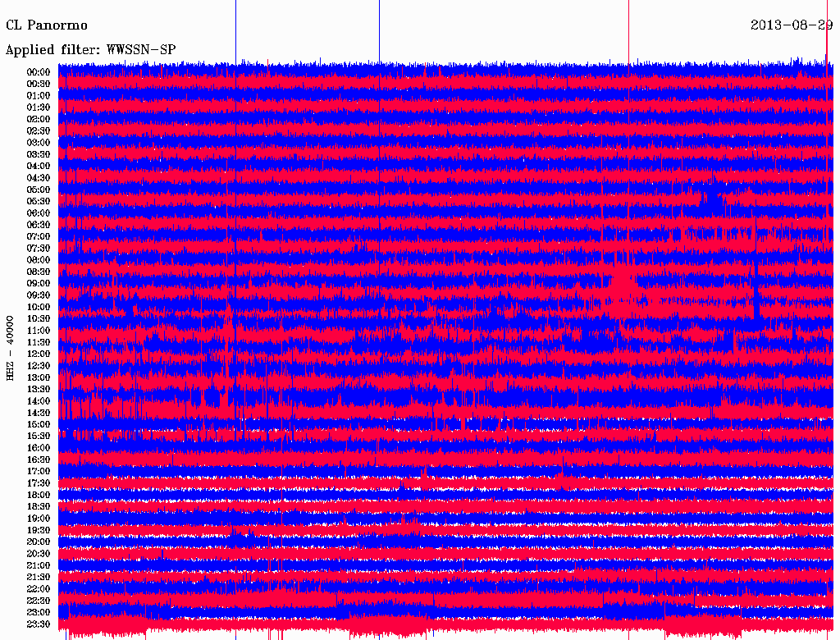Select the 16:30 time label
This screenshot has height=640, width=840.
pos(39,459)
